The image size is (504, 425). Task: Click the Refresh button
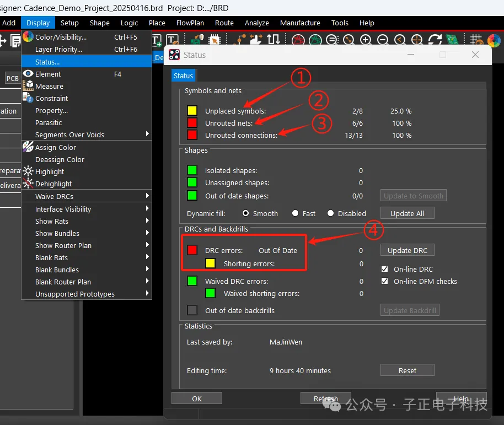pos(325,399)
